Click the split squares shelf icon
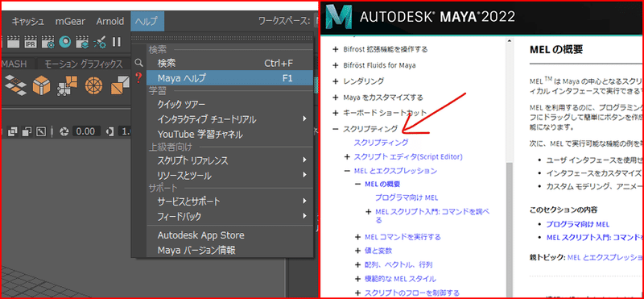The height and width of the screenshot is (299, 644). (120, 85)
